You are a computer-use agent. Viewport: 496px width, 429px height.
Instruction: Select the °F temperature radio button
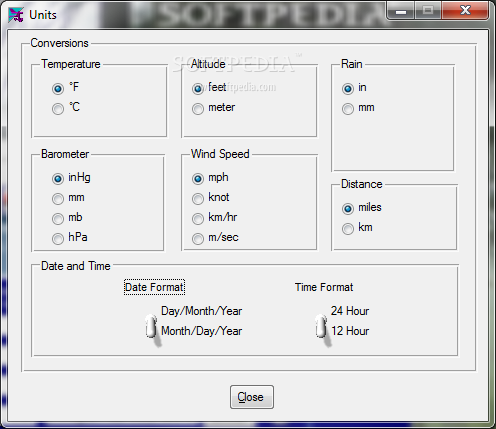click(x=58, y=89)
